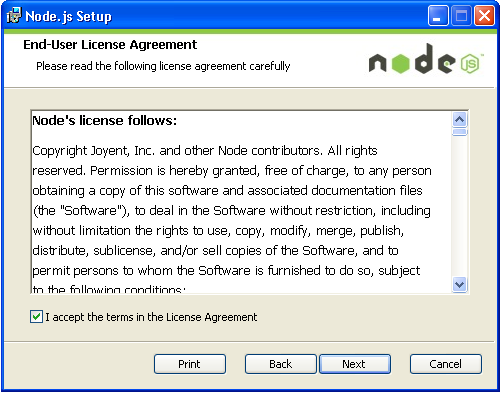Click the JS hexagon badge in the logo
The width and height of the screenshot is (501, 393).
[x=470, y=63]
